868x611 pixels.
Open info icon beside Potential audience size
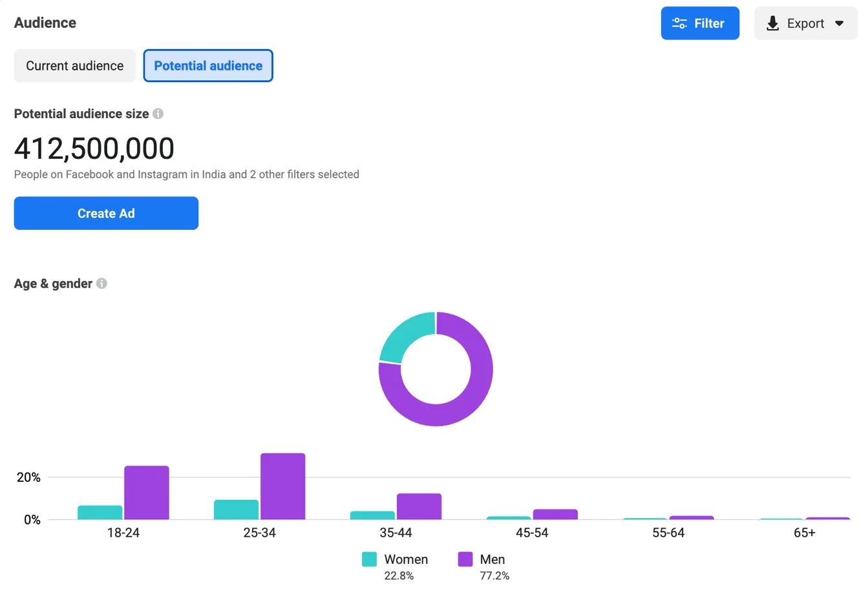click(158, 114)
